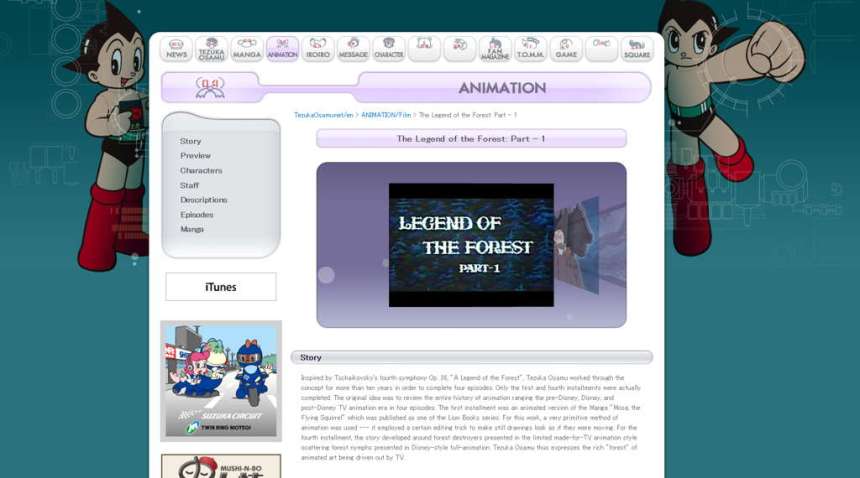
Task: Click the CHARACTER navigation icon
Action: point(388,49)
